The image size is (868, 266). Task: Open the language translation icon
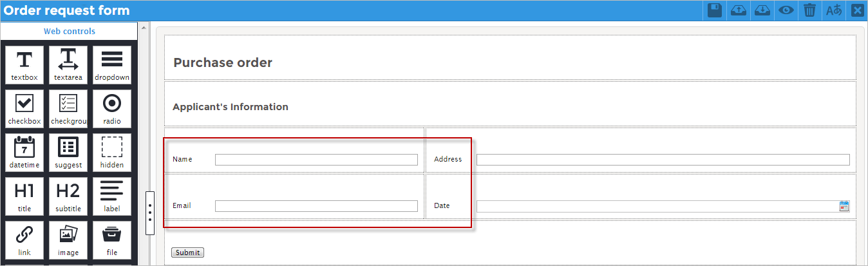pyautogui.click(x=834, y=10)
